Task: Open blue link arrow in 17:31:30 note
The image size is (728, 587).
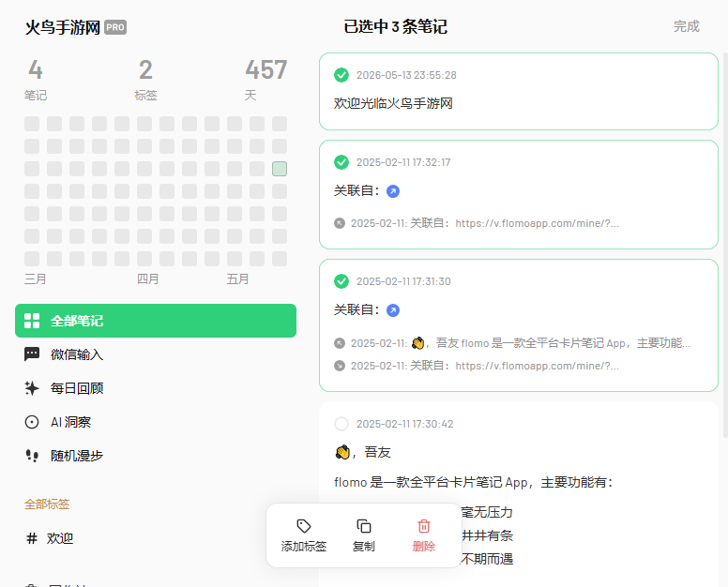Action: pos(393,310)
